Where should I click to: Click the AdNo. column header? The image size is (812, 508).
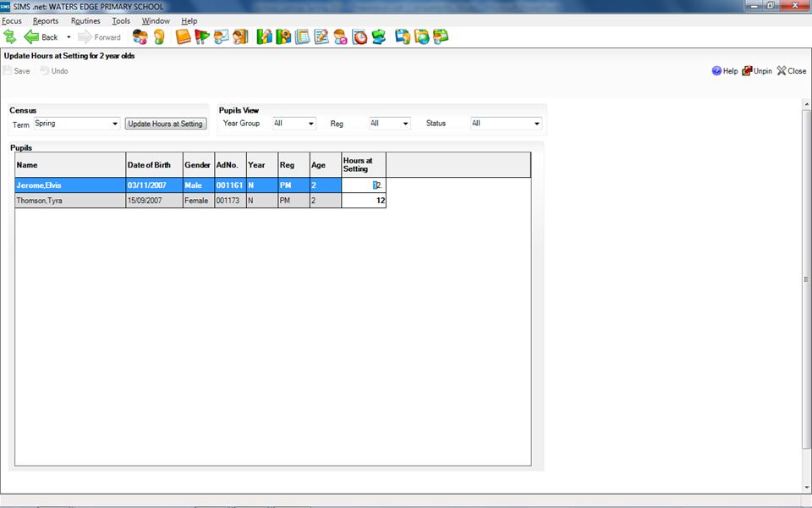click(x=230, y=165)
